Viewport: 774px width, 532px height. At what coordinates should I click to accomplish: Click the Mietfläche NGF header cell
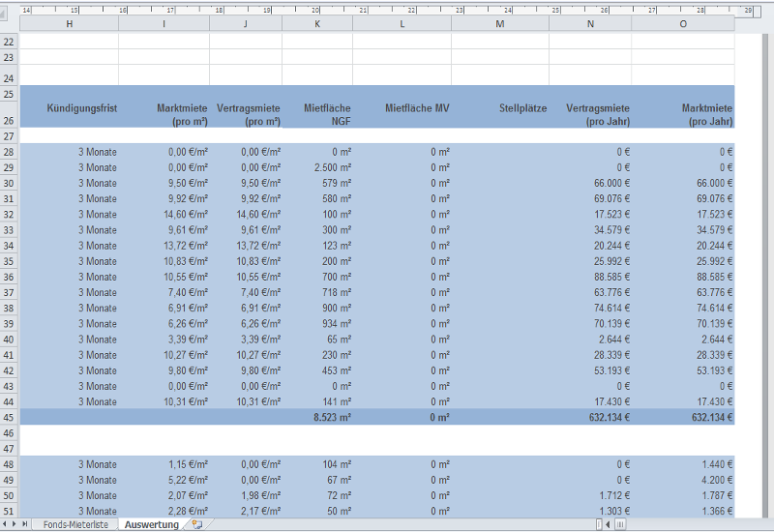coord(317,114)
